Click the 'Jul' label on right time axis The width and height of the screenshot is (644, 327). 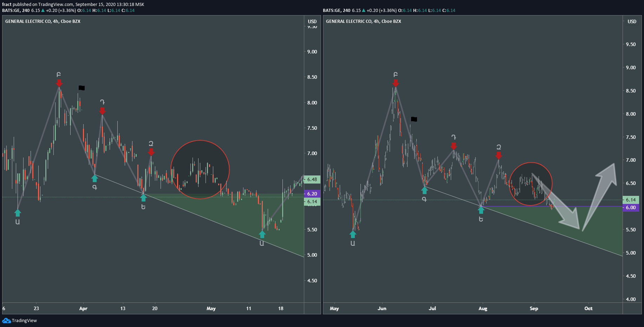[432, 308]
